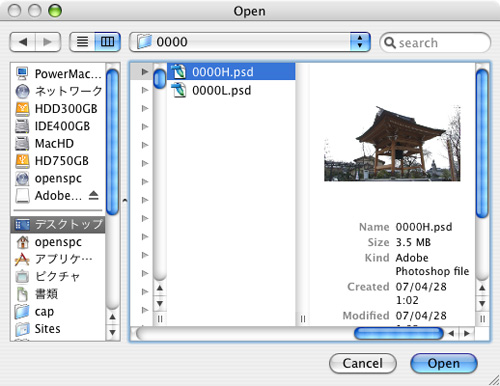The width and height of the screenshot is (500, 386).
Task: Open the cap folder icon
Action: click(22, 311)
